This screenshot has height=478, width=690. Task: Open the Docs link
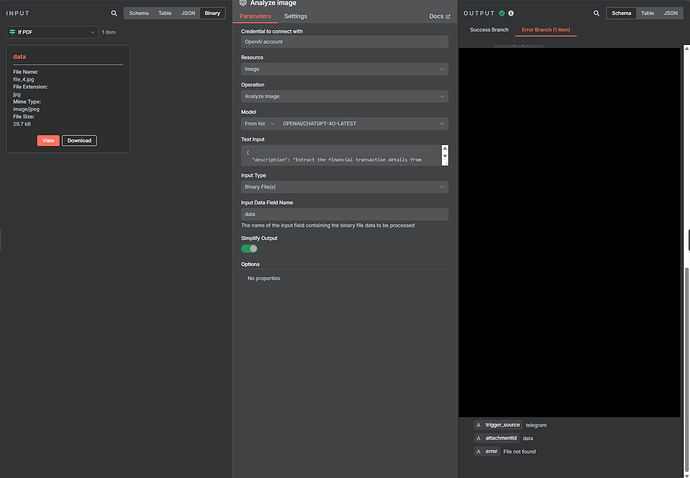point(440,16)
